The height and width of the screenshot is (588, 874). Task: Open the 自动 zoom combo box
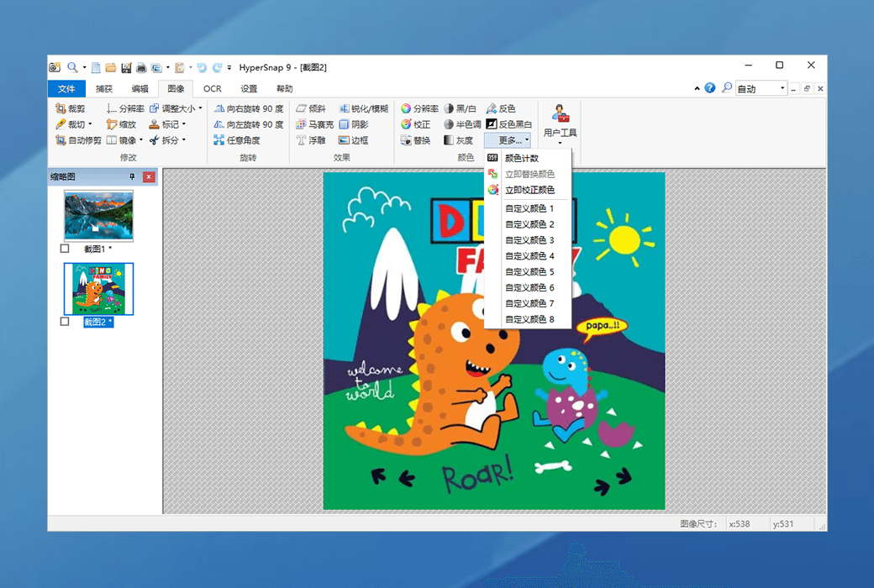coord(761,88)
